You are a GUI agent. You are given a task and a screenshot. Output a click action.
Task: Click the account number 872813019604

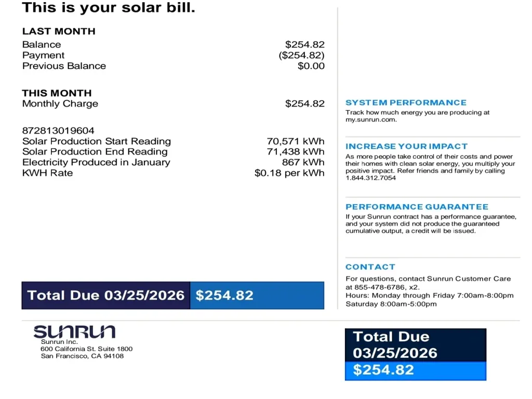click(58, 130)
